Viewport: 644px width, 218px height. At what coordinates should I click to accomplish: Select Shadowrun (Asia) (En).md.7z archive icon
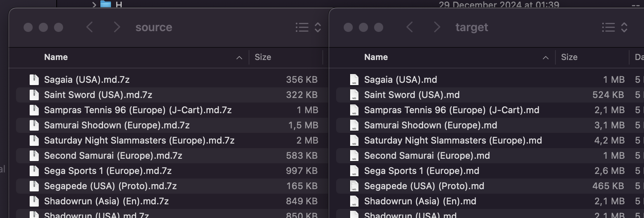pyautogui.click(x=34, y=201)
